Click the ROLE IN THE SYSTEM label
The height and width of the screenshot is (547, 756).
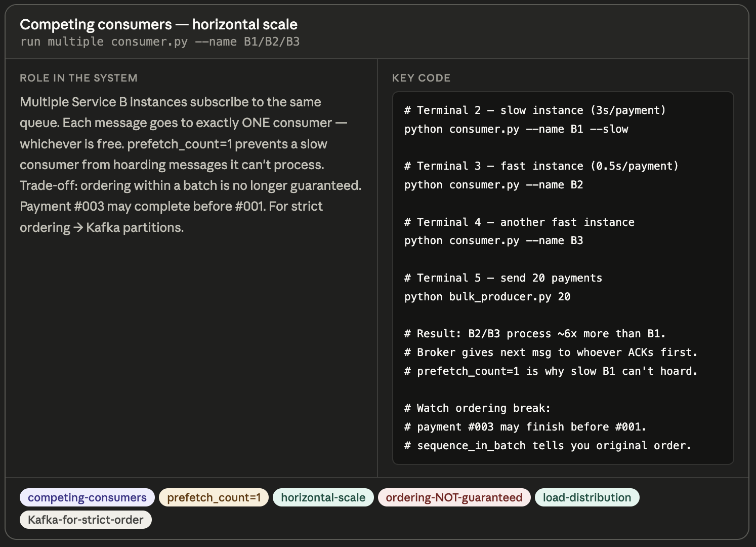pos(78,78)
